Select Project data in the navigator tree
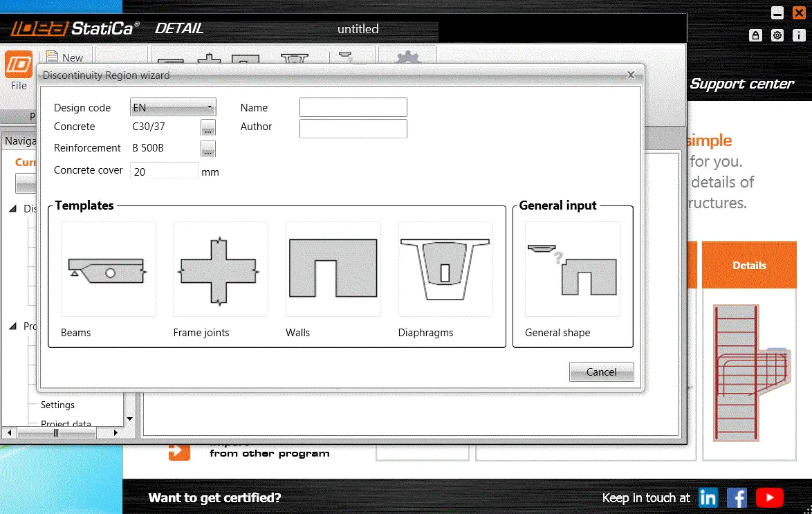This screenshot has height=514, width=812. click(x=66, y=424)
